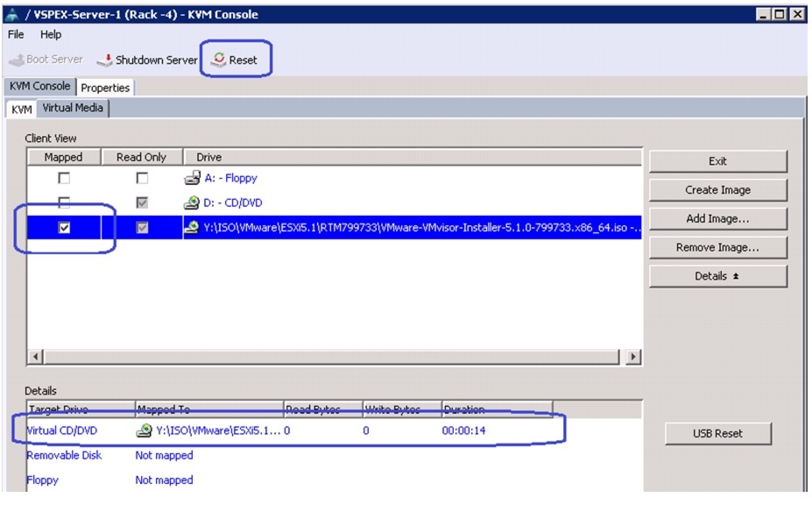Click the Add Image... button

pos(717,218)
